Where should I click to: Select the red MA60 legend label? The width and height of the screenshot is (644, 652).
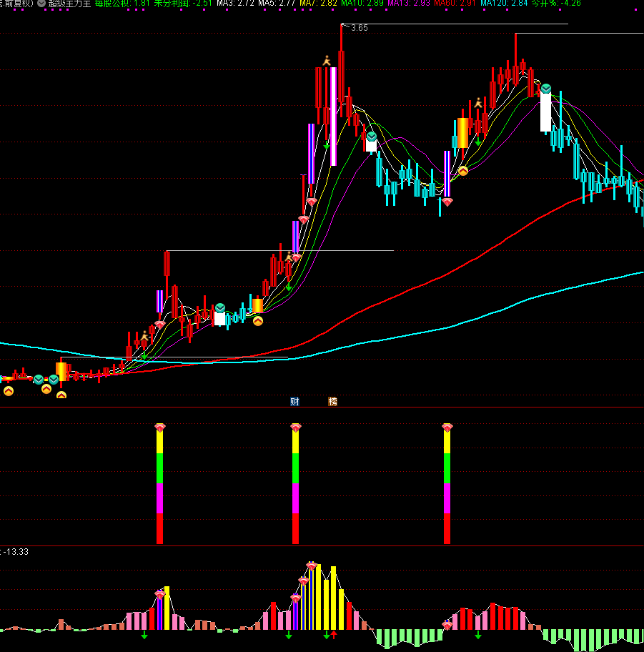pos(455,4)
